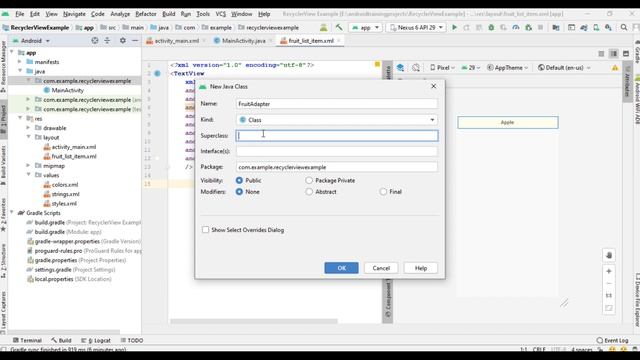Click the horizontal scrollbar under the code editor
Screen dimensions: 640x360
point(254,321)
